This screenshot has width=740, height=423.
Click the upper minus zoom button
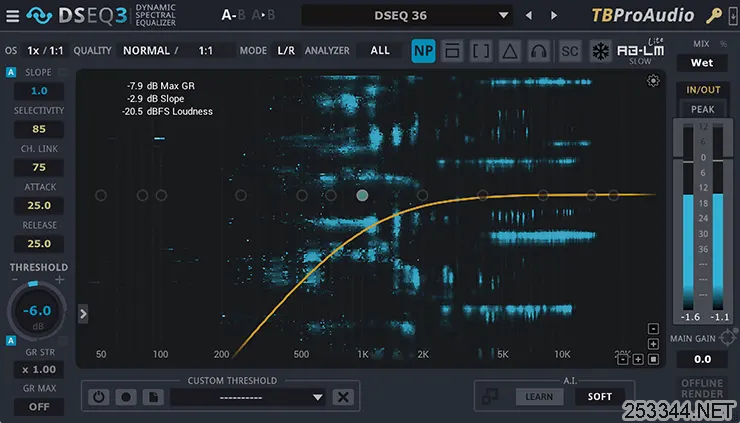(653, 329)
